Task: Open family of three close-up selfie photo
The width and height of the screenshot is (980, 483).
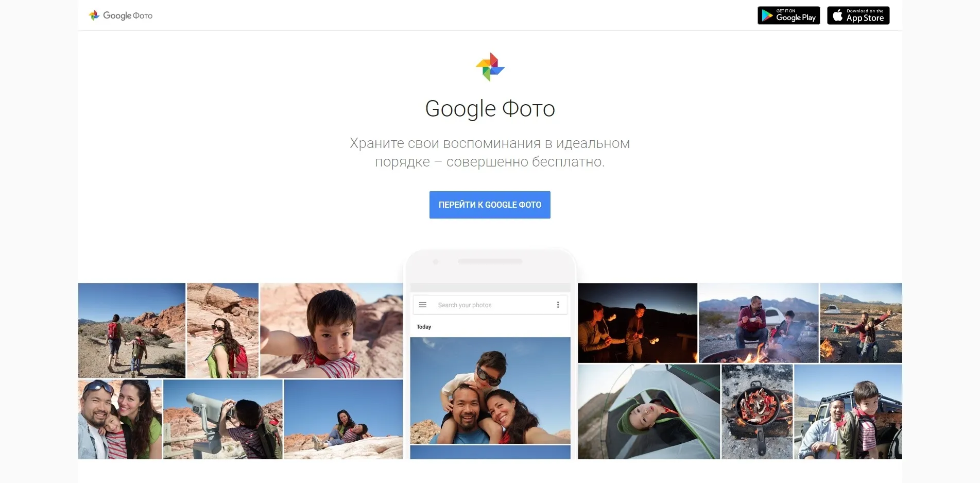Action: pyautogui.click(x=120, y=419)
